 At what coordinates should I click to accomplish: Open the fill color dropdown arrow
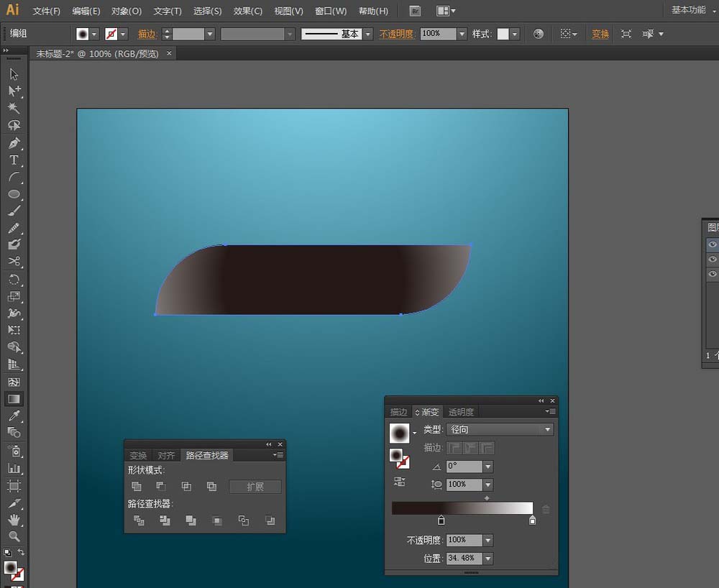pos(94,34)
